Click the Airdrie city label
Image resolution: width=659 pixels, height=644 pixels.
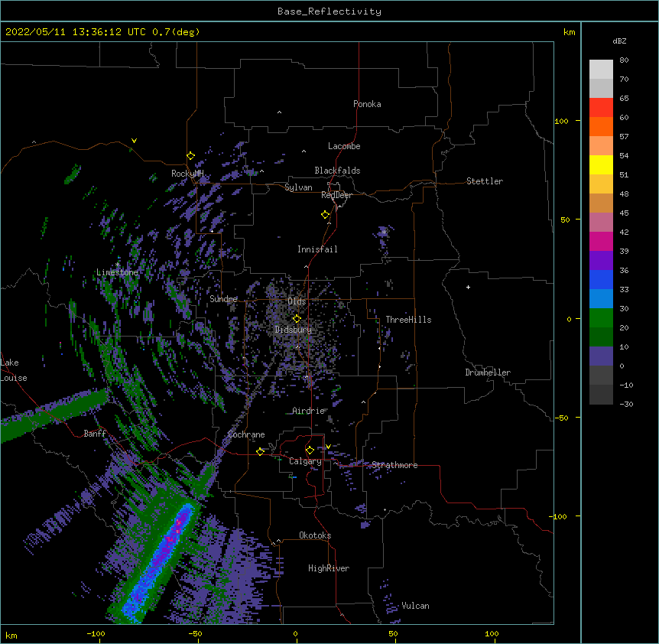coord(308,411)
